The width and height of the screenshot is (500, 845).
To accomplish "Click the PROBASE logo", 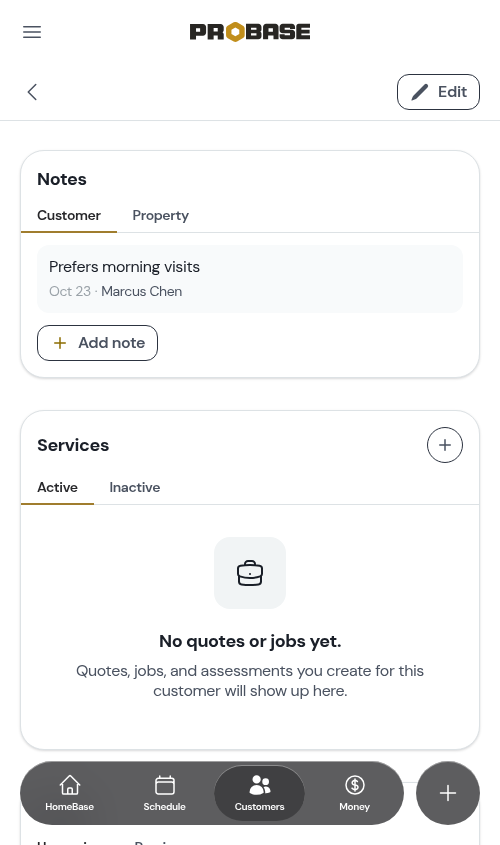I will [x=250, y=32].
